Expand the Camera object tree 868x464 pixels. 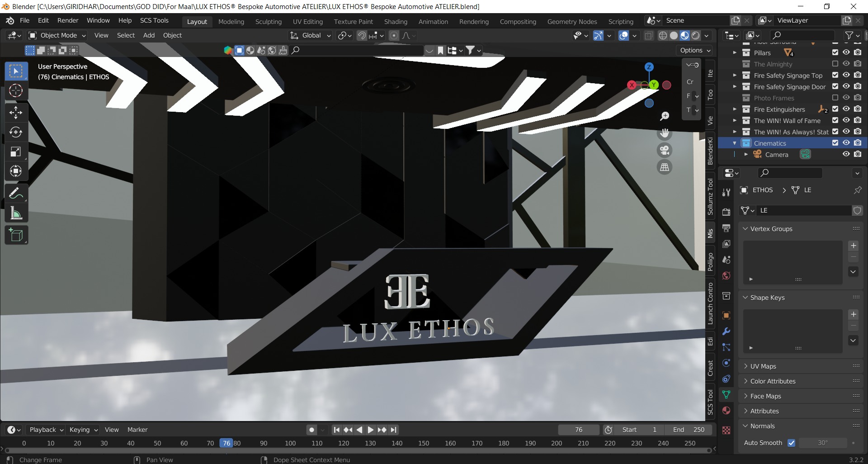[746, 154]
